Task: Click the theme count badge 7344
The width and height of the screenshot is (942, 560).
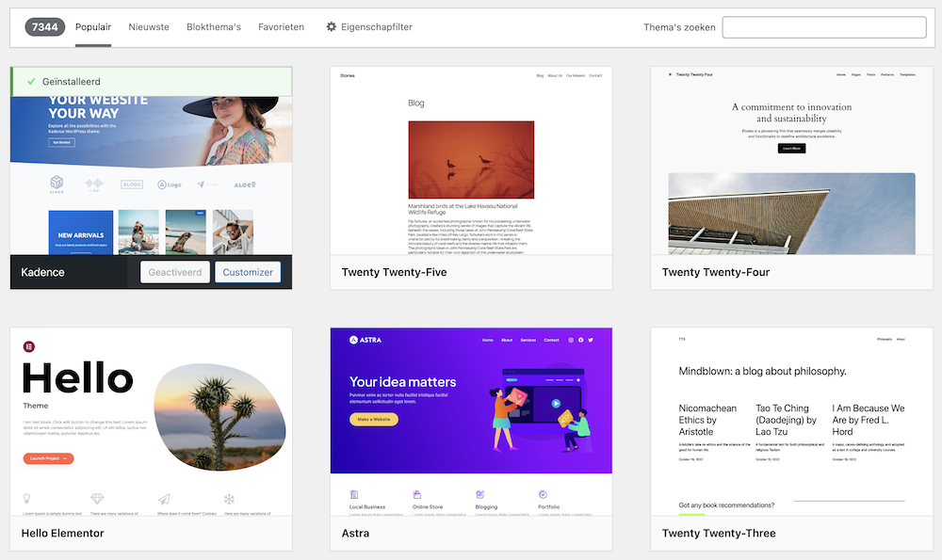Action: click(43, 27)
